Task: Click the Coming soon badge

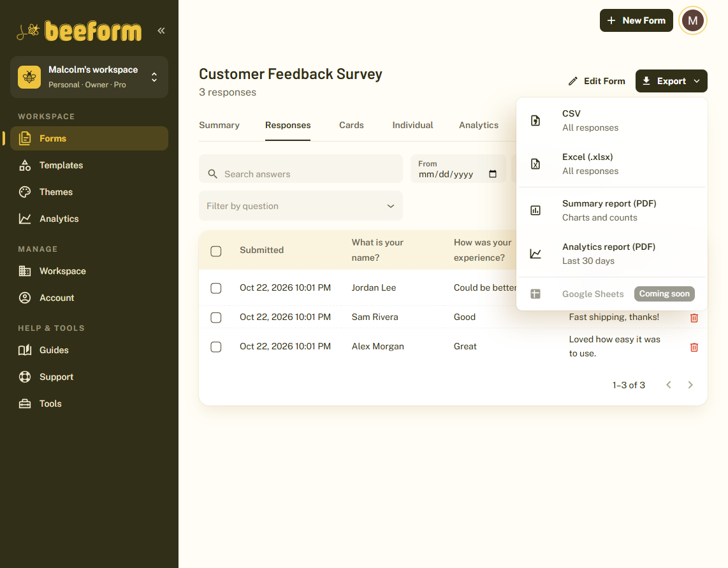Action: coord(664,293)
